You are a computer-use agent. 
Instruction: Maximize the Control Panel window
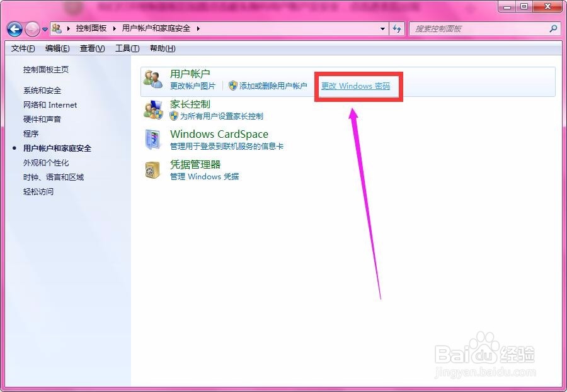click(x=524, y=6)
